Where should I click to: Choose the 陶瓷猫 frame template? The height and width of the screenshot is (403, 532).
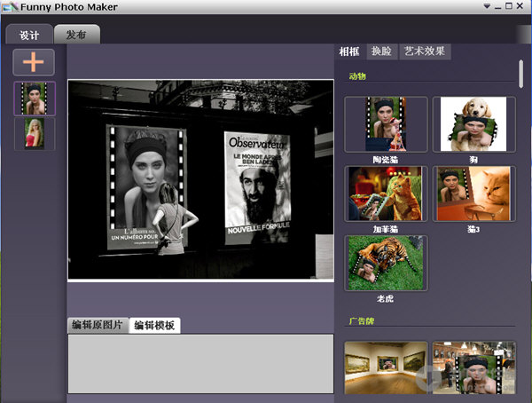pos(386,124)
